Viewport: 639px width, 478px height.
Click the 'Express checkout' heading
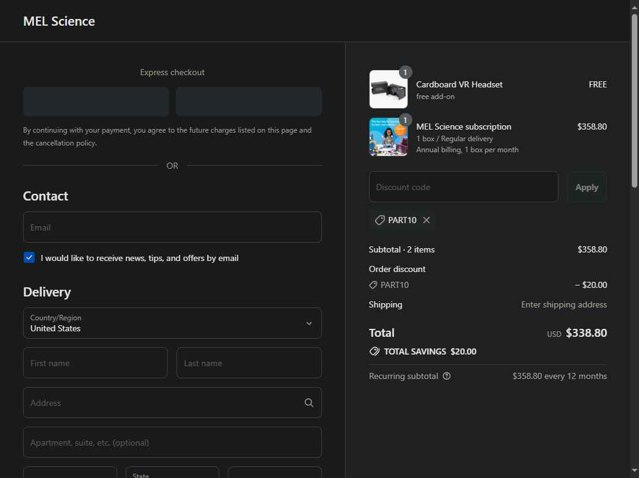172,72
